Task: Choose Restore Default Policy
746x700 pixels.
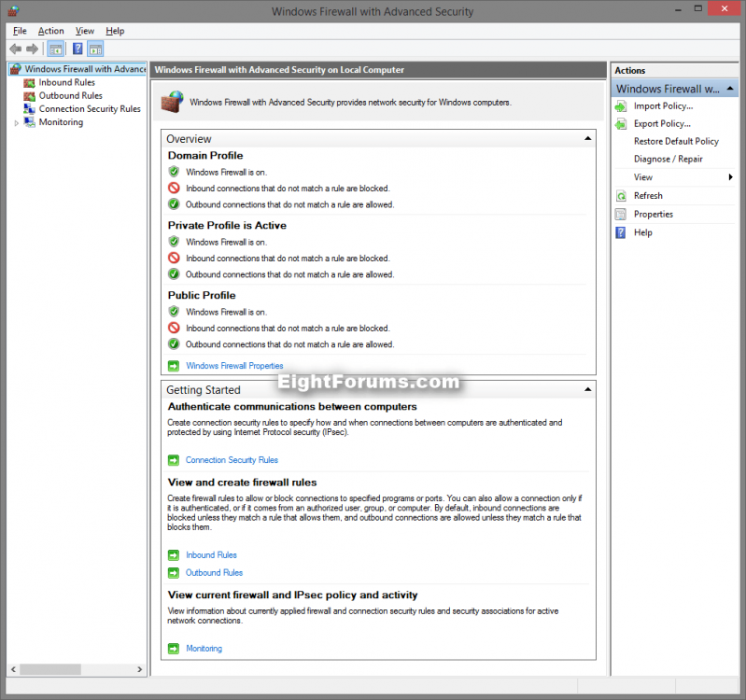Action: (x=676, y=141)
